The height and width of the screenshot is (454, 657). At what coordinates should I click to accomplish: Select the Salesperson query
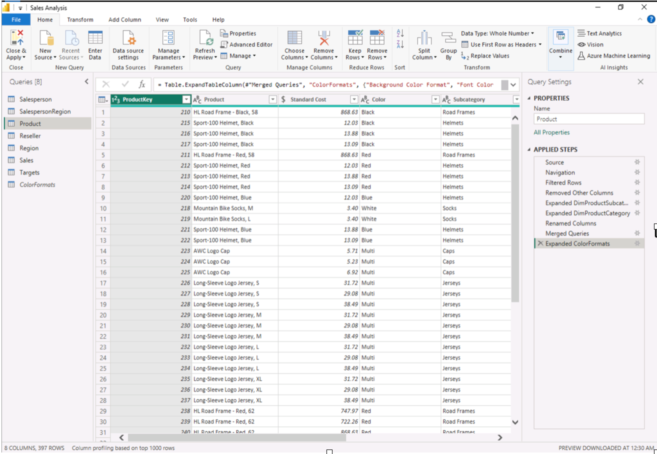(47, 99)
